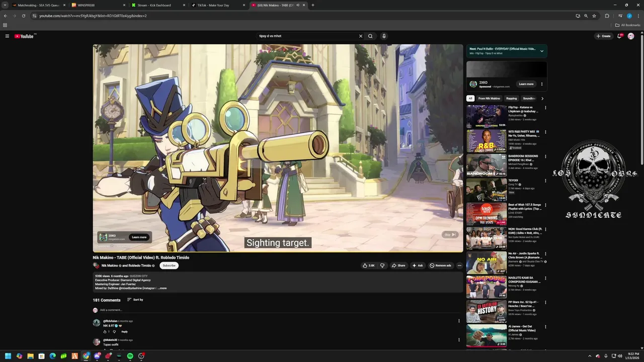The height and width of the screenshot is (362, 644).
Task: Share the video
Action: tap(398, 265)
